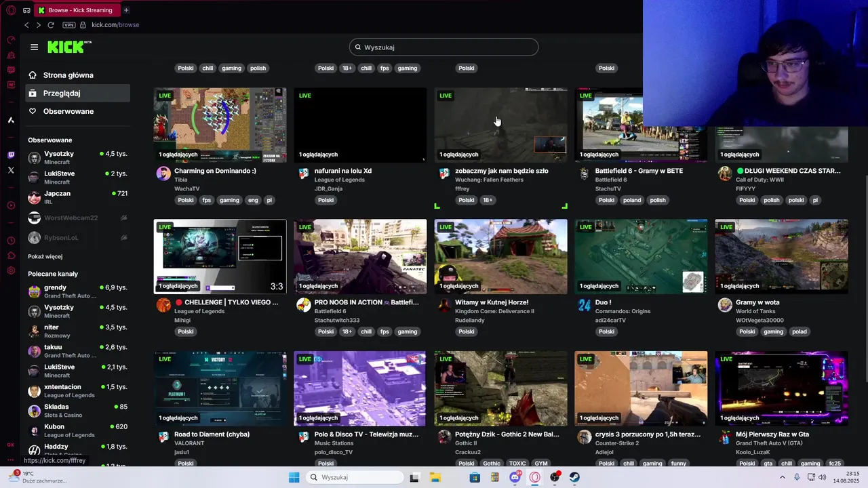Open the Settings gear icon in sidebar
The width and height of the screenshot is (868, 488).
click(11, 270)
